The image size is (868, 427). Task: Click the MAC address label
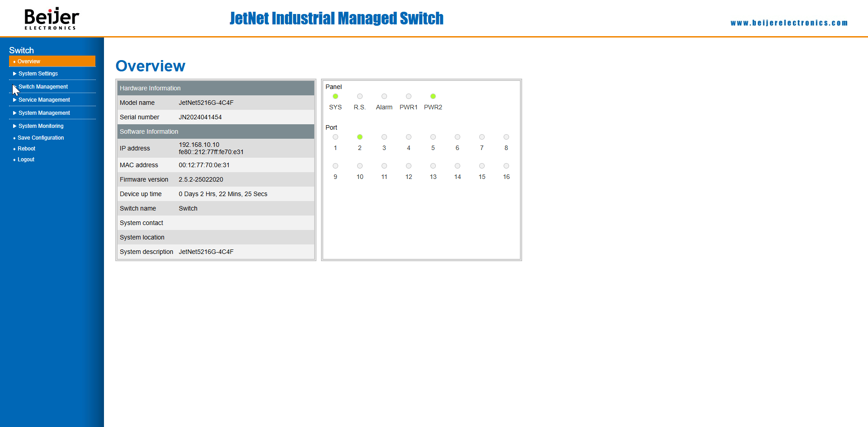(x=139, y=165)
